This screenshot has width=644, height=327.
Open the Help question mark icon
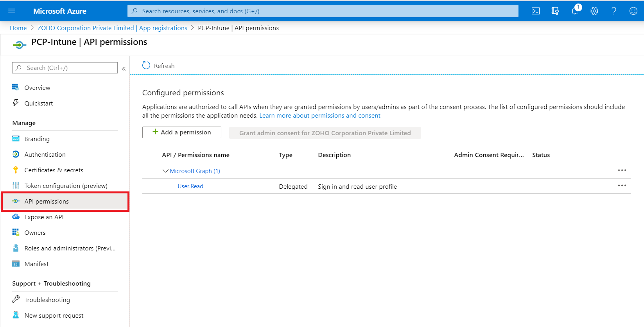pyautogui.click(x=614, y=11)
